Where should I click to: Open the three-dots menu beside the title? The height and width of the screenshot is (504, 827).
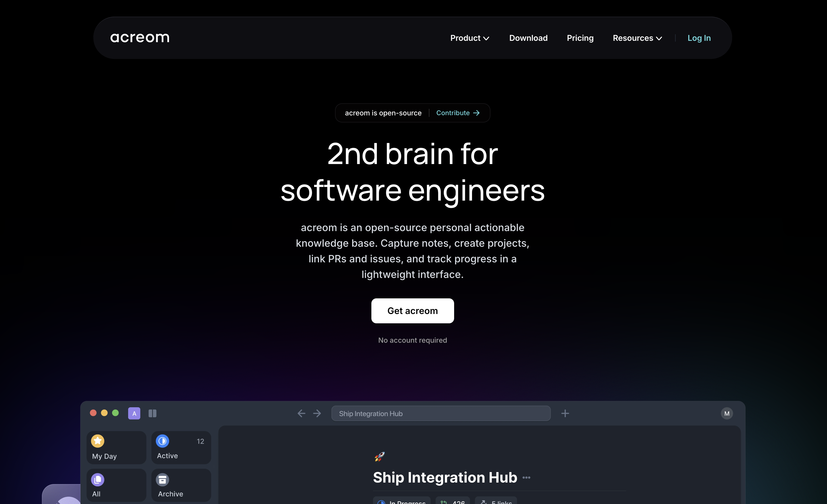(526, 478)
